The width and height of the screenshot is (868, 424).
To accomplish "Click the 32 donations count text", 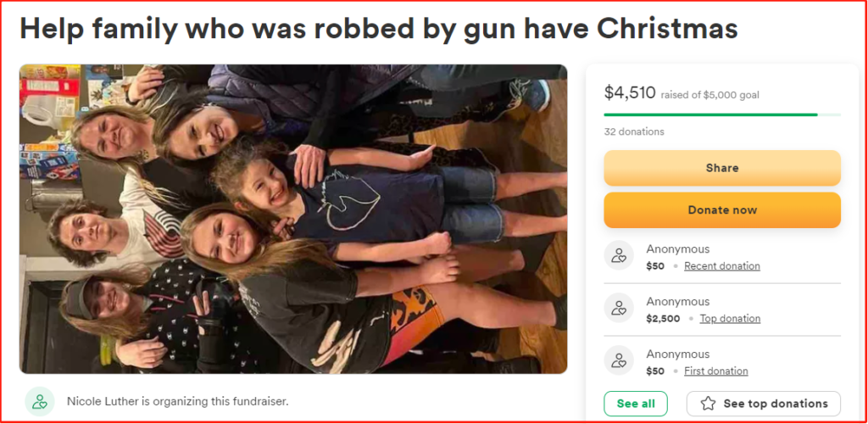I will [x=634, y=131].
